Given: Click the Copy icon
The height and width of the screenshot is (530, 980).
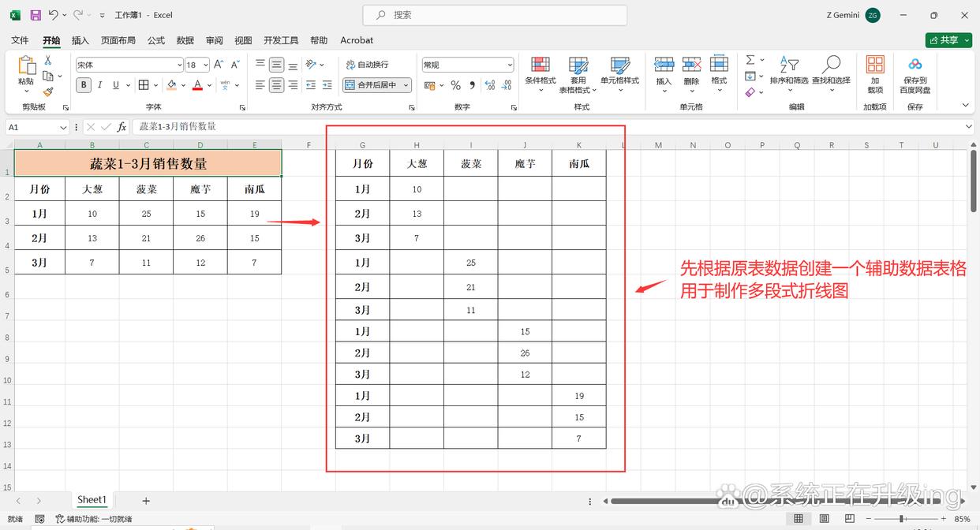Looking at the screenshot, I should click(48, 76).
